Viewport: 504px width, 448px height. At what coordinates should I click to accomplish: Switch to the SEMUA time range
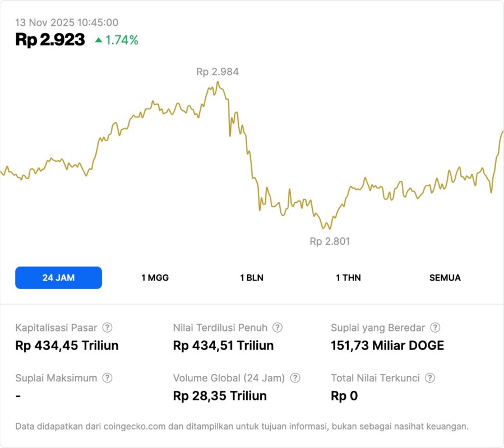pyautogui.click(x=445, y=278)
